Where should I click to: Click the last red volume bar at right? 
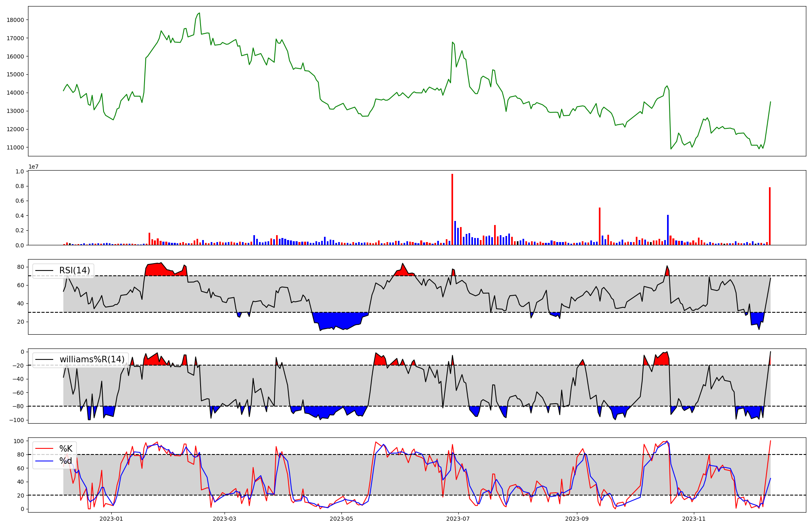(x=769, y=216)
